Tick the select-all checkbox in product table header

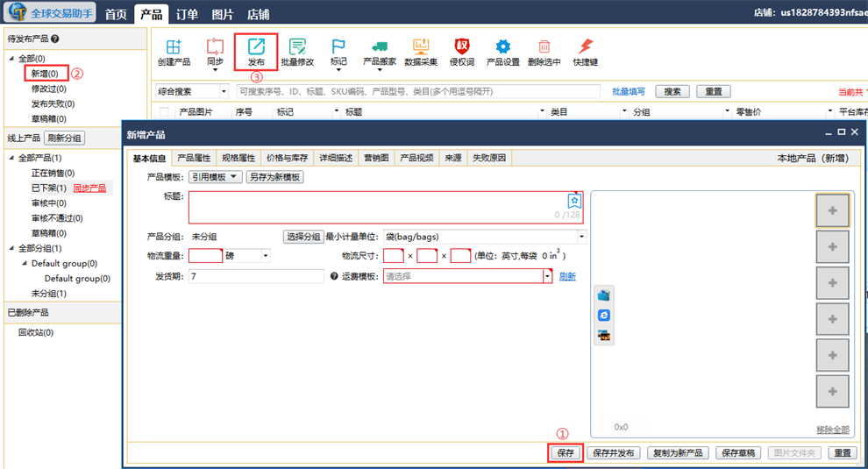pos(164,112)
